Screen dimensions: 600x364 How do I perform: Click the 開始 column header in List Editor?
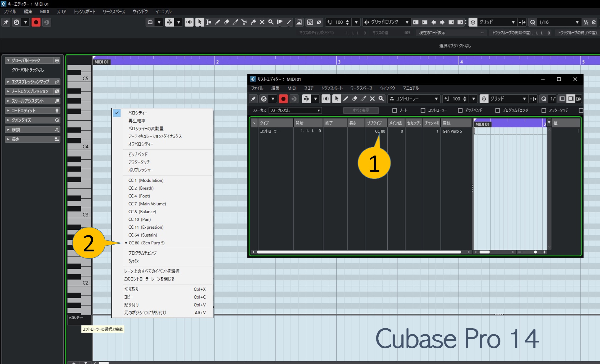(x=308, y=123)
